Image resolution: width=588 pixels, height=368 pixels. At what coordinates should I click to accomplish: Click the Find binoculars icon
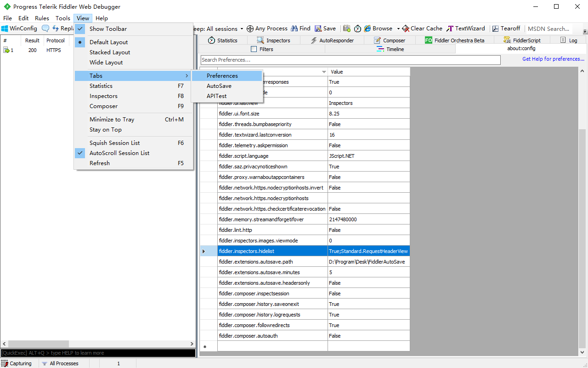[294, 29]
